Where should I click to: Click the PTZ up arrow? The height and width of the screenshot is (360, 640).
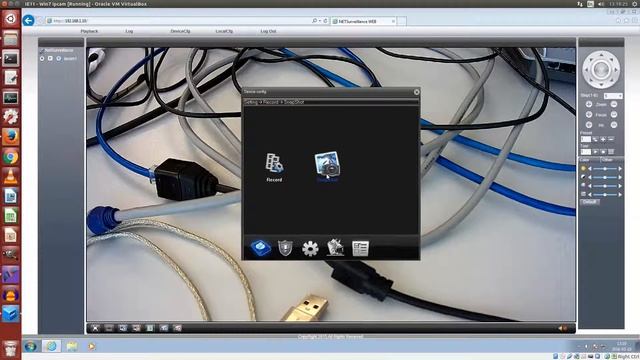(601, 54)
